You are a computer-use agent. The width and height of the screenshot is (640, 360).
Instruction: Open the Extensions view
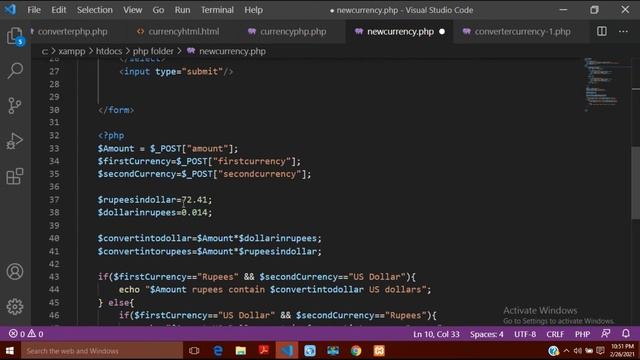(x=15, y=176)
